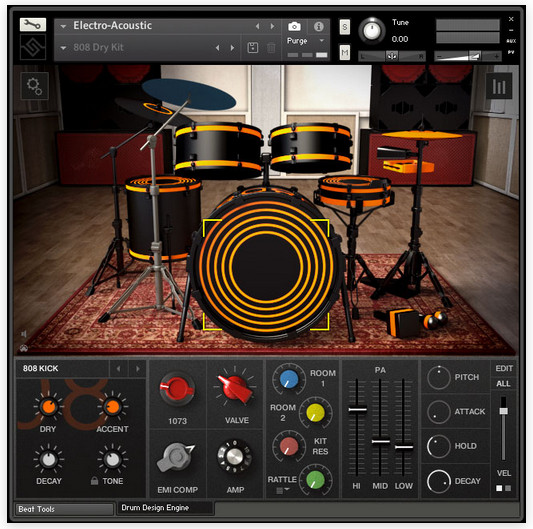Toggle the Solo S button
The image size is (533, 529).
(x=345, y=27)
